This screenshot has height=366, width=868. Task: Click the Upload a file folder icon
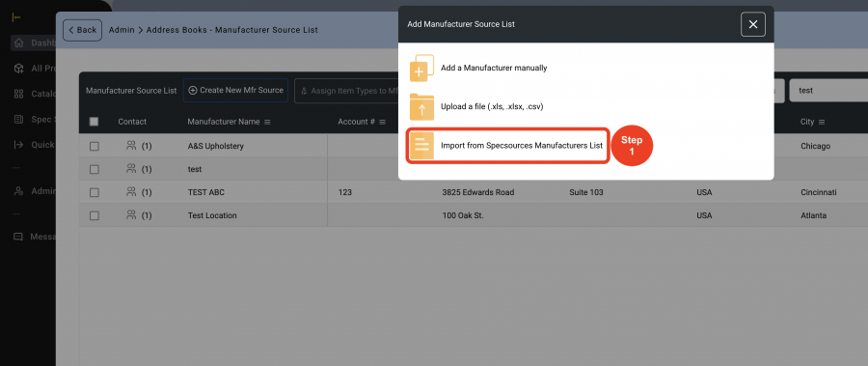(x=421, y=106)
